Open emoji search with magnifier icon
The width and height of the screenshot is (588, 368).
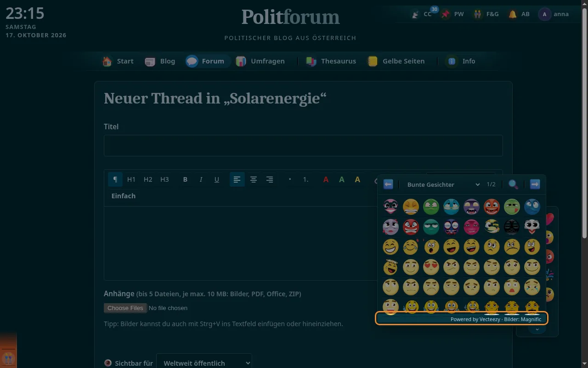point(513,184)
